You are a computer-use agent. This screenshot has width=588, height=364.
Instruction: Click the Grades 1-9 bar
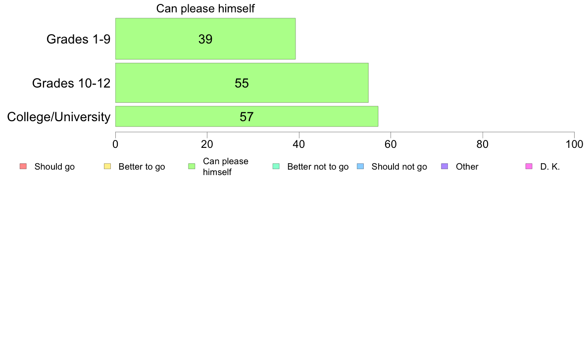(x=205, y=39)
